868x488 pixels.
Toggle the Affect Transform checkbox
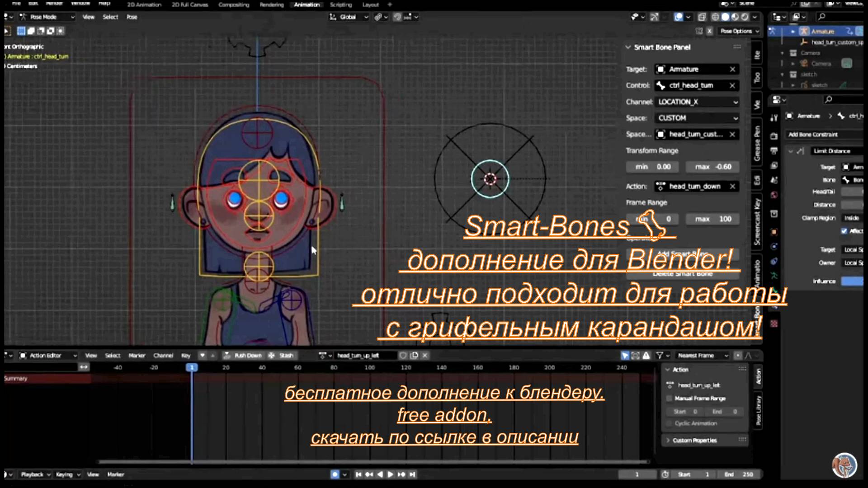844,231
